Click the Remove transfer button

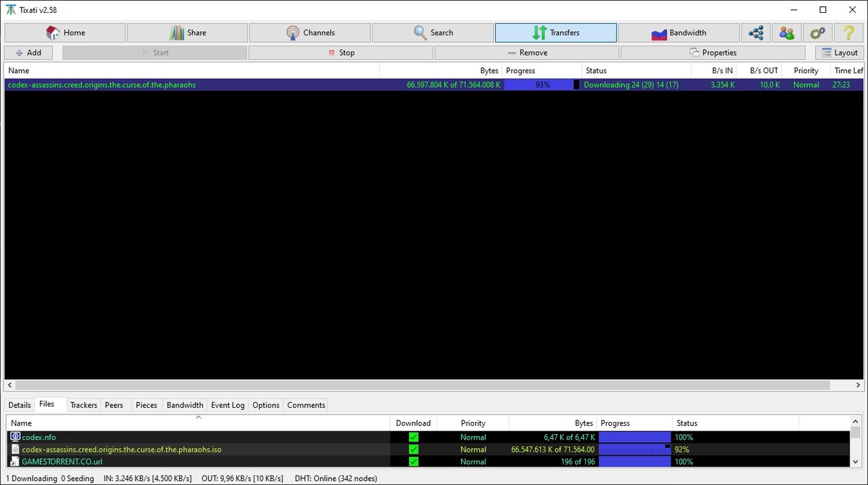click(527, 52)
